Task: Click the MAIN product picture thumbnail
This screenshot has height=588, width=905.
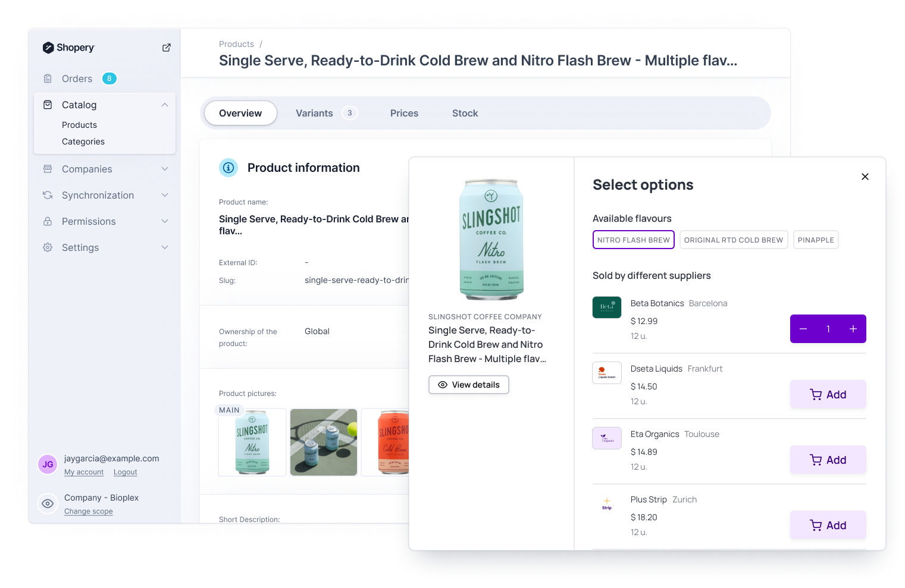Action: 252,442
